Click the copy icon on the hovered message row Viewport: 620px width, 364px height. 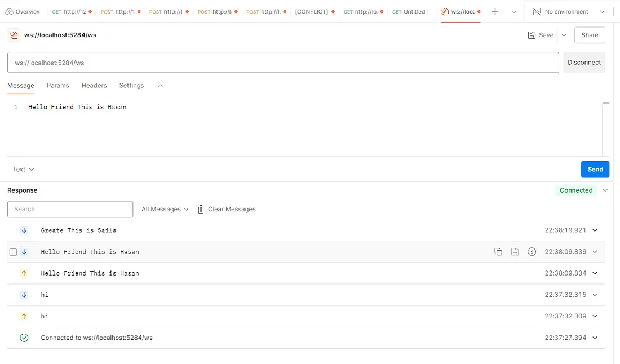tap(498, 252)
